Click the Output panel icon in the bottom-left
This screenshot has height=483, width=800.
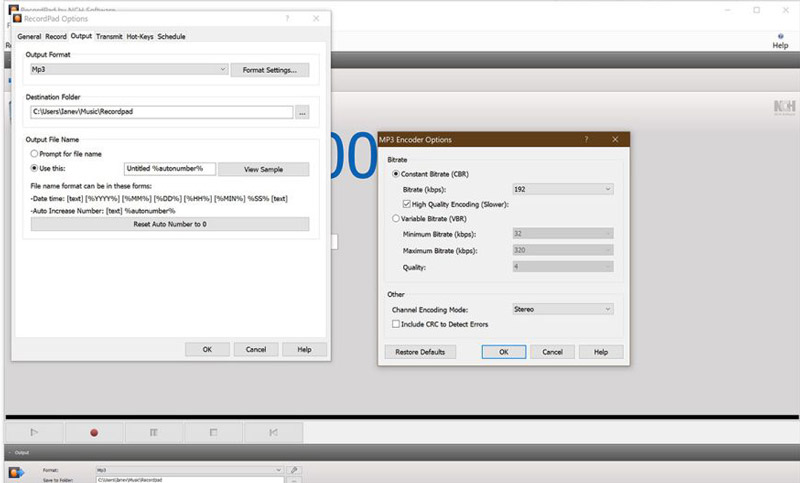pyautogui.click(x=16, y=473)
